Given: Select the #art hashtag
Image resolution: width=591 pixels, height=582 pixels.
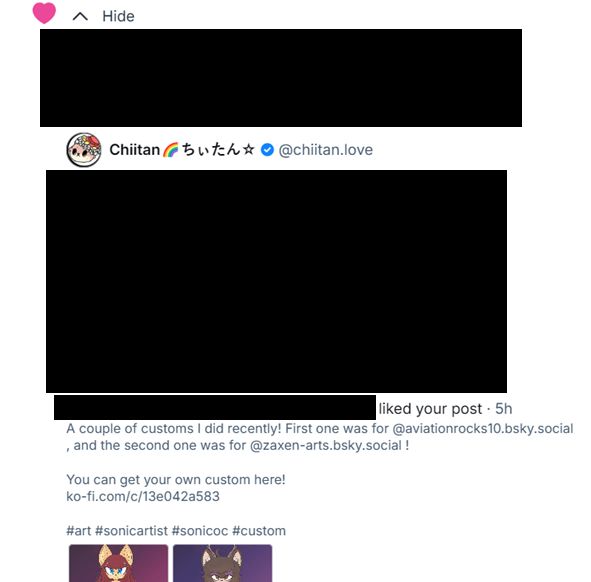Looking at the screenshot, I should click(x=79, y=531).
